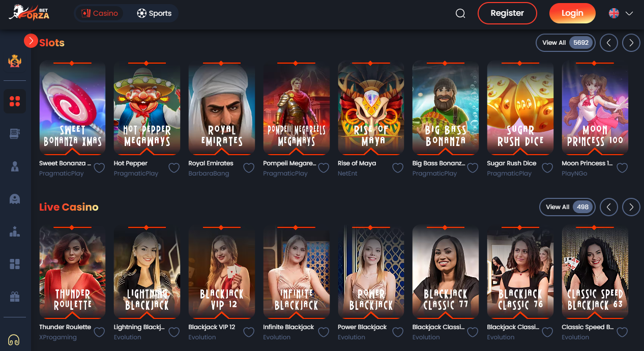This screenshot has height=351, width=644.
Task: Open Blackjack Classic 76 thumbnail
Action: point(520,272)
